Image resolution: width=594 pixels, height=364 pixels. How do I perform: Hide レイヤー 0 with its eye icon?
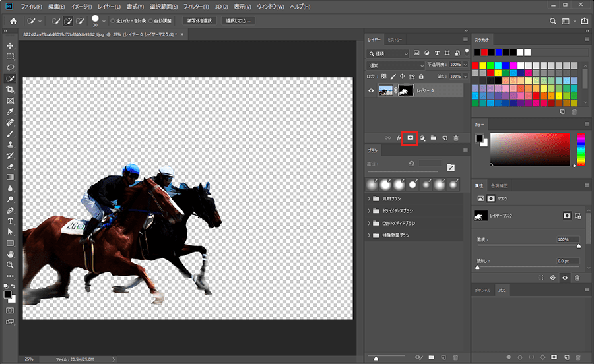click(x=371, y=90)
